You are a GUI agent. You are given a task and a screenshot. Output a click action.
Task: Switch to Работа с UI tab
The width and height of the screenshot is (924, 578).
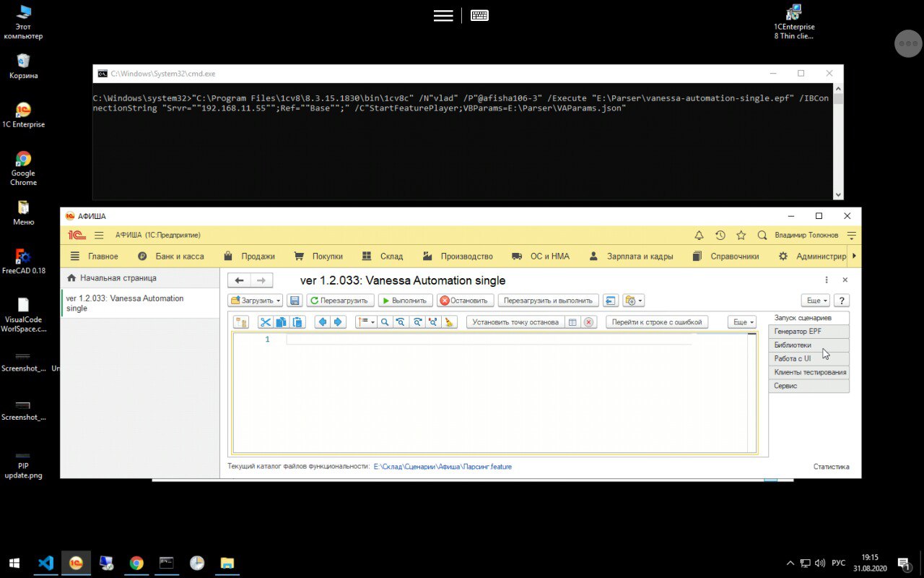point(808,358)
